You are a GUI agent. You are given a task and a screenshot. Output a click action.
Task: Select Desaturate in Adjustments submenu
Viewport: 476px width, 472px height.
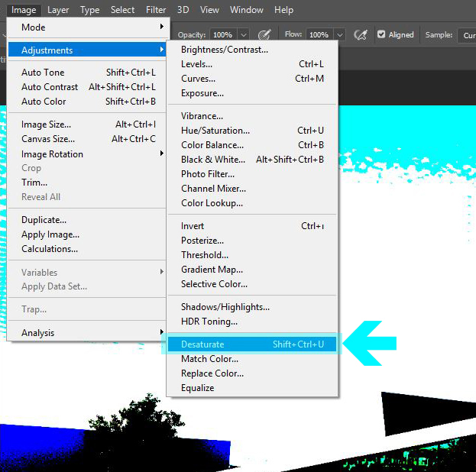point(252,344)
